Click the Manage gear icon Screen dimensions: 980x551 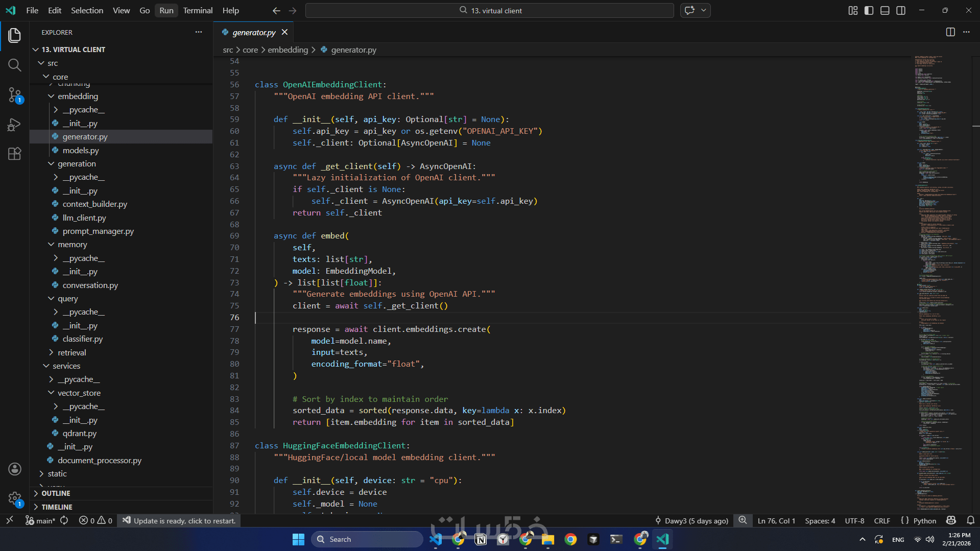[x=14, y=498]
